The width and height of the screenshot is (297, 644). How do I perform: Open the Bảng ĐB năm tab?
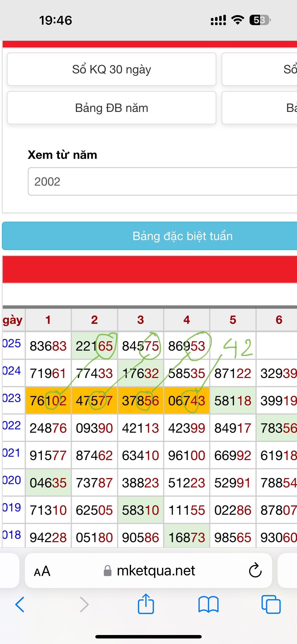point(111,108)
